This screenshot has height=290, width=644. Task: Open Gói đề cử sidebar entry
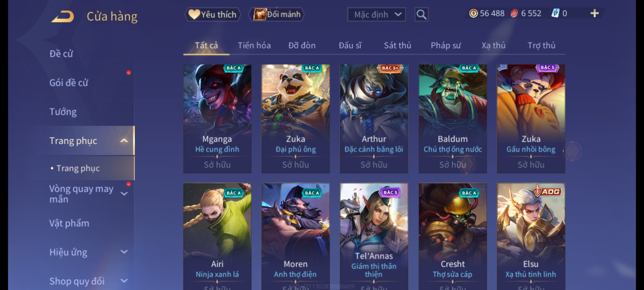(x=69, y=83)
